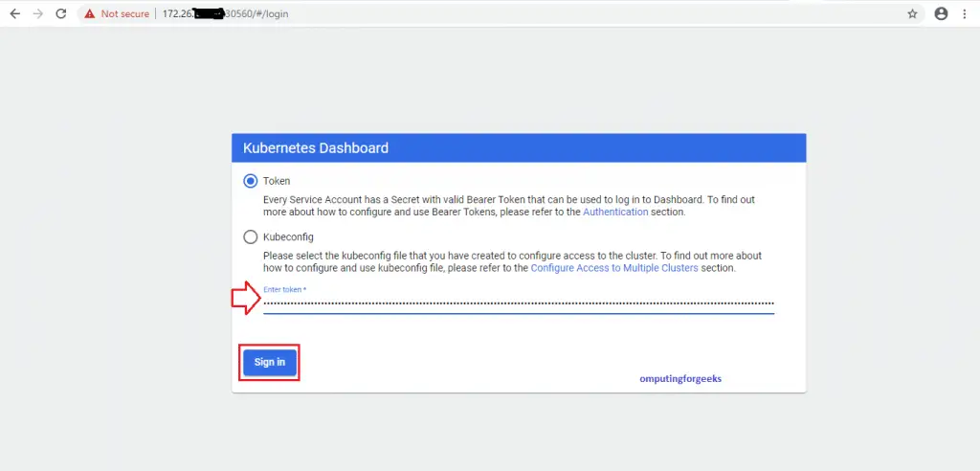Open the Authentication link

[615, 212]
